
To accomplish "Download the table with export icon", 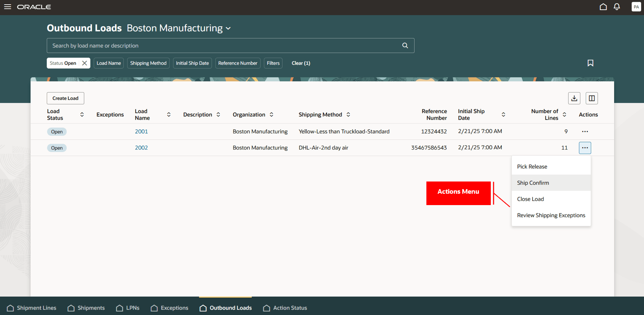I will (x=574, y=98).
